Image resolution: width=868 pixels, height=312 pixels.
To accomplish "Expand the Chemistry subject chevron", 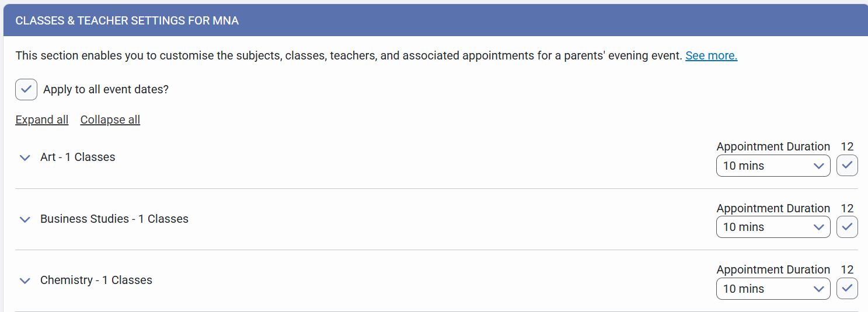I will pyautogui.click(x=25, y=281).
